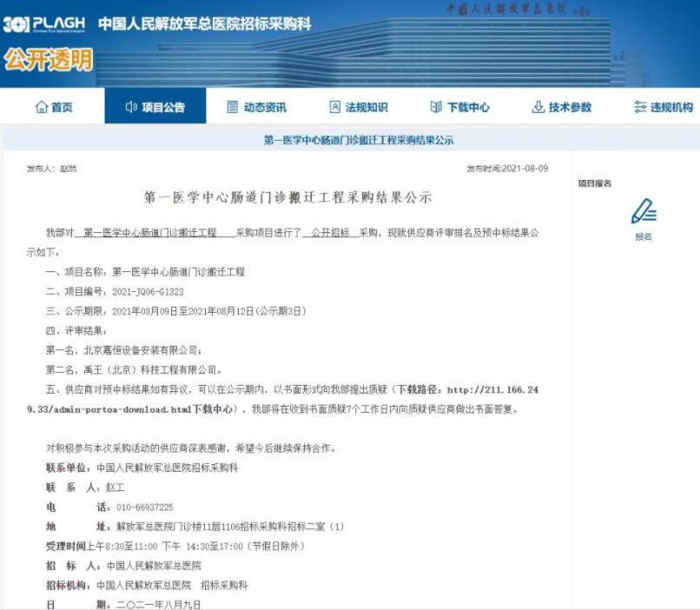The image size is (700, 610).
Task: Click the blue page title bar 采购结果公示
Action: (x=358, y=140)
